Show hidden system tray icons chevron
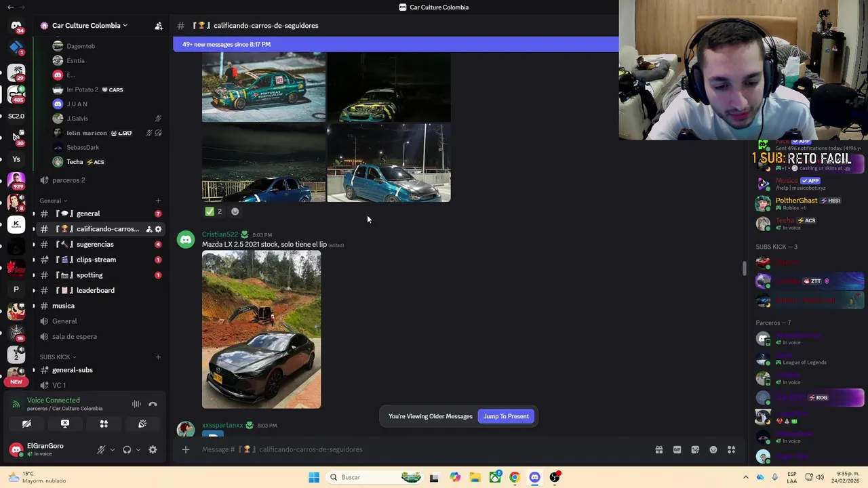Screen dimensions: 868x488 tap(746, 477)
